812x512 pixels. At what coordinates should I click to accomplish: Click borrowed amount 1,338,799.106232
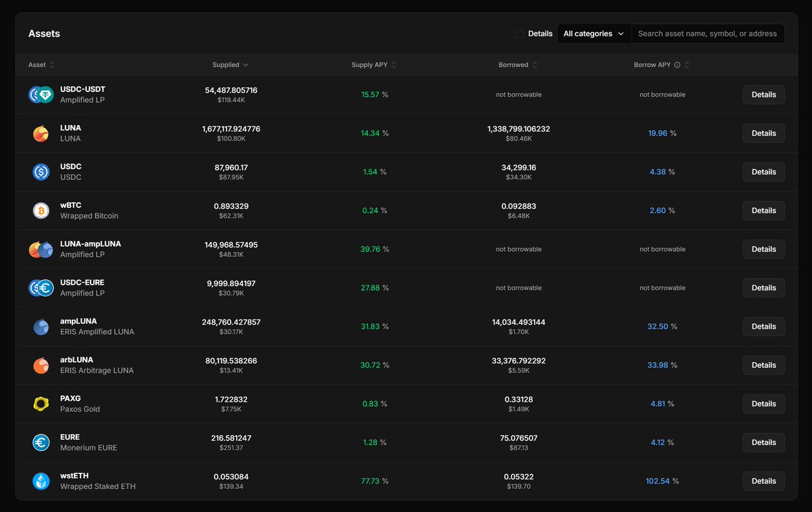pos(518,129)
